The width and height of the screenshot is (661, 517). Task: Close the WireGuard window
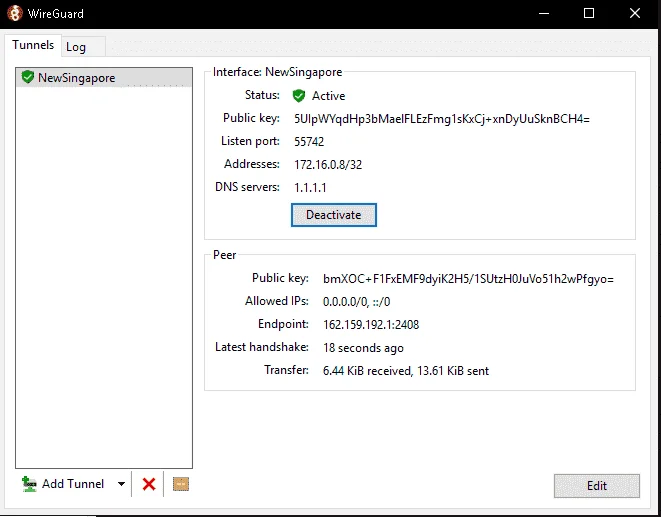pyautogui.click(x=635, y=13)
